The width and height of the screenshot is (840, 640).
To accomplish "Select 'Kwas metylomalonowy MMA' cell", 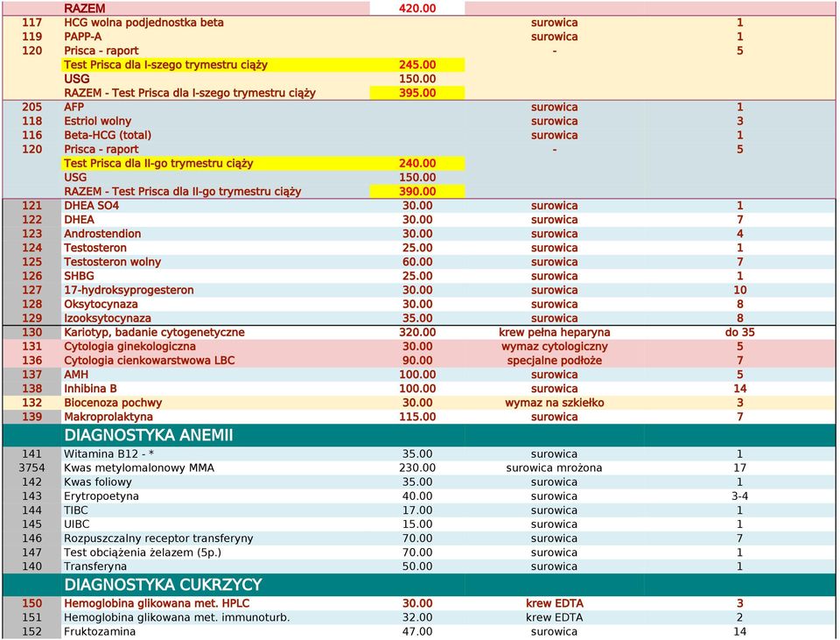I will 139,468.
